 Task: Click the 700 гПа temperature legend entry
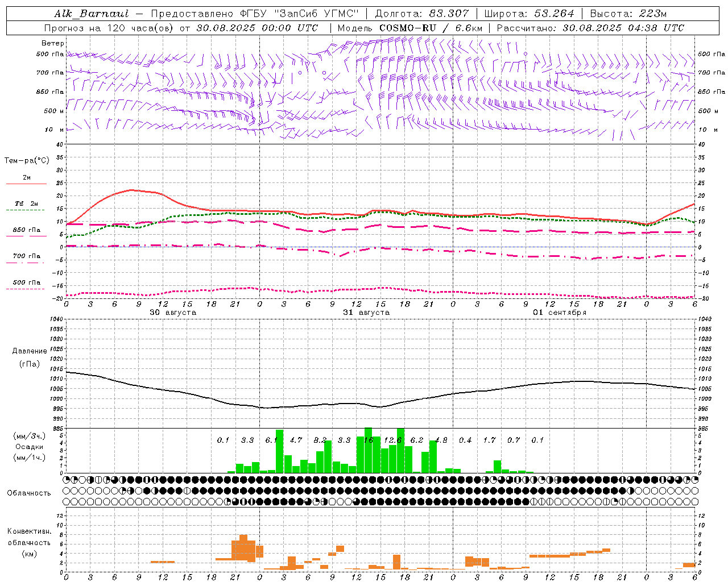tap(26, 256)
